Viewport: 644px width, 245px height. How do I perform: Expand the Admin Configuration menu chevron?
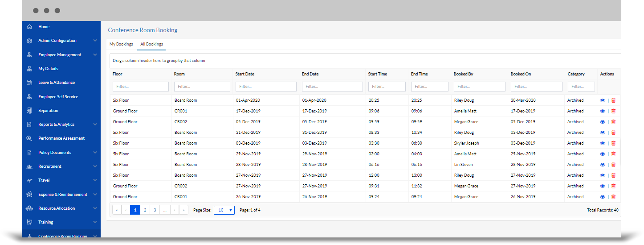[x=95, y=41]
